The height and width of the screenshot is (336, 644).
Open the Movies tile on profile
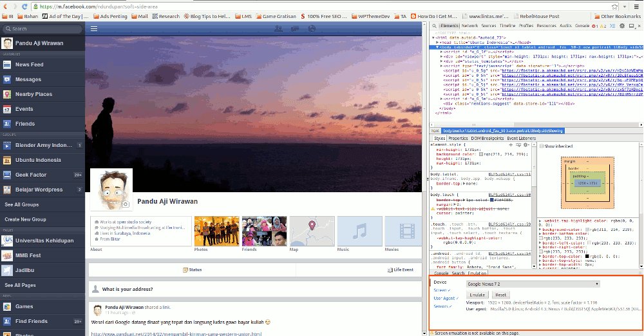pyautogui.click(x=403, y=231)
